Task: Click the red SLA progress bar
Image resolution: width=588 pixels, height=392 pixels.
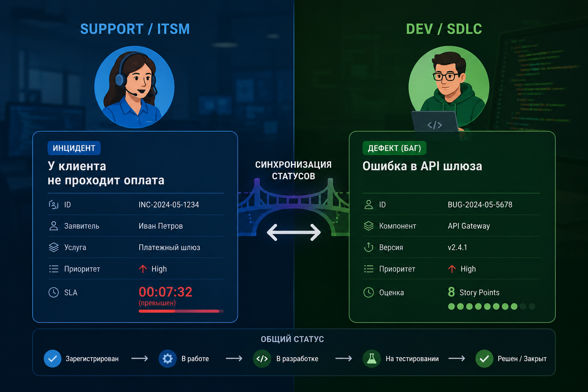Action: pyautogui.click(x=181, y=311)
